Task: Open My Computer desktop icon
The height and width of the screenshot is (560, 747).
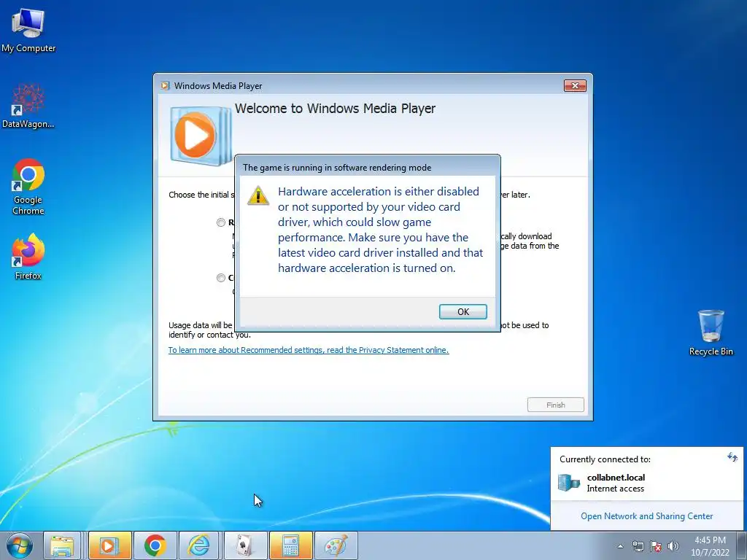Action: pos(28,30)
